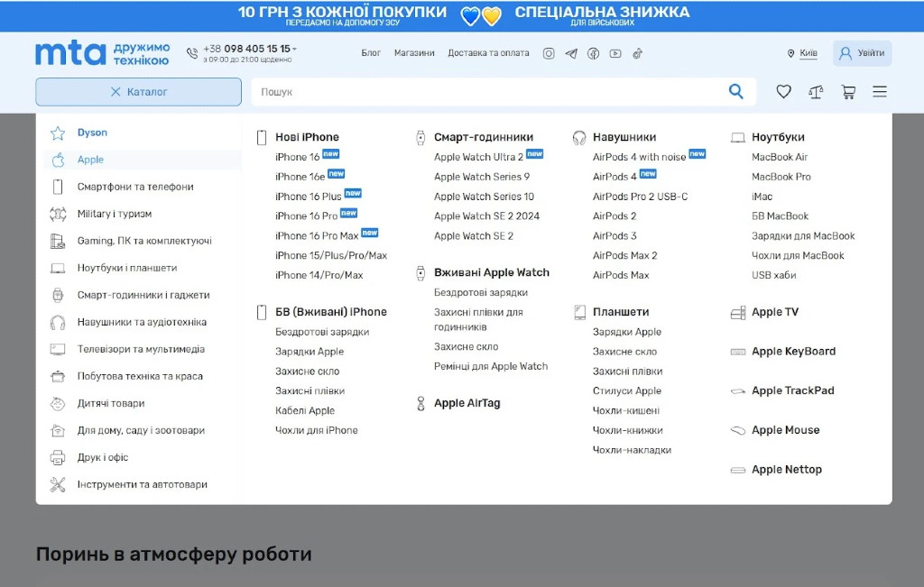Expand the phone number dropdown
The image size is (924, 587).
pos(295,50)
